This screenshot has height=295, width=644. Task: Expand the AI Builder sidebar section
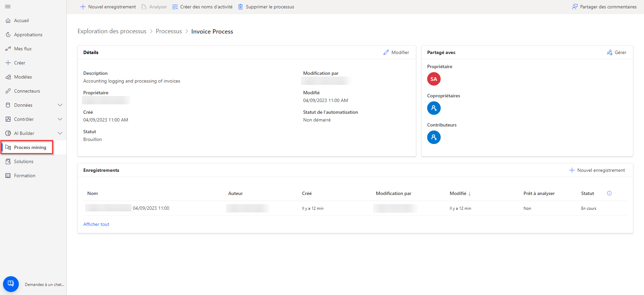coord(60,133)
